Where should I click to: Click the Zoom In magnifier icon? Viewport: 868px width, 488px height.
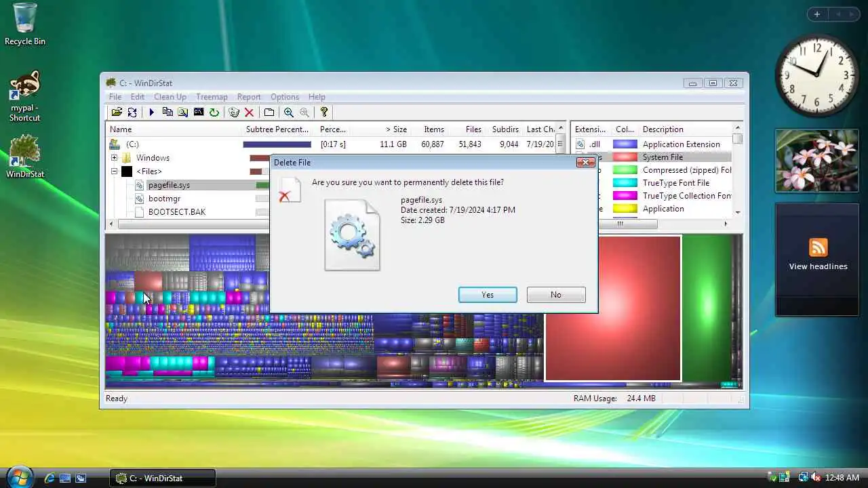pos(289,113)
